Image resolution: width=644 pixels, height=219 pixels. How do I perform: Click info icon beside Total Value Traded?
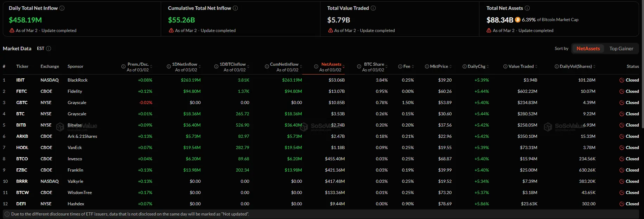373,8
